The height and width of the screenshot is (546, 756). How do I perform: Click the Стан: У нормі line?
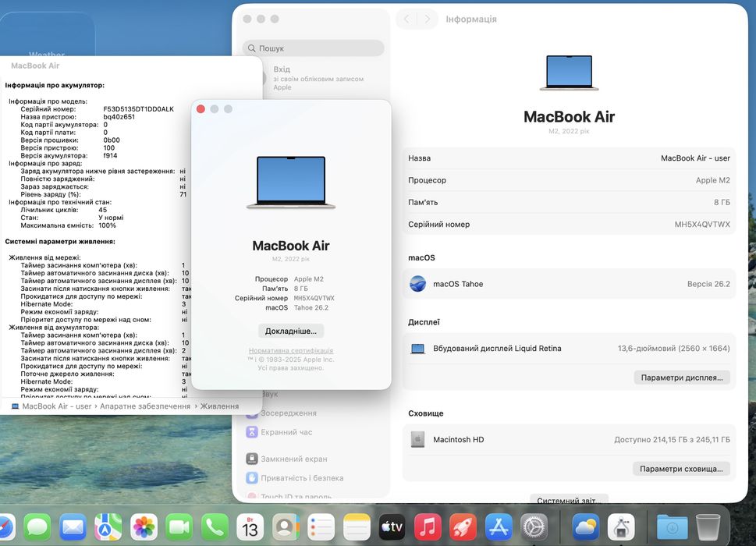click(x=72, y=218)
